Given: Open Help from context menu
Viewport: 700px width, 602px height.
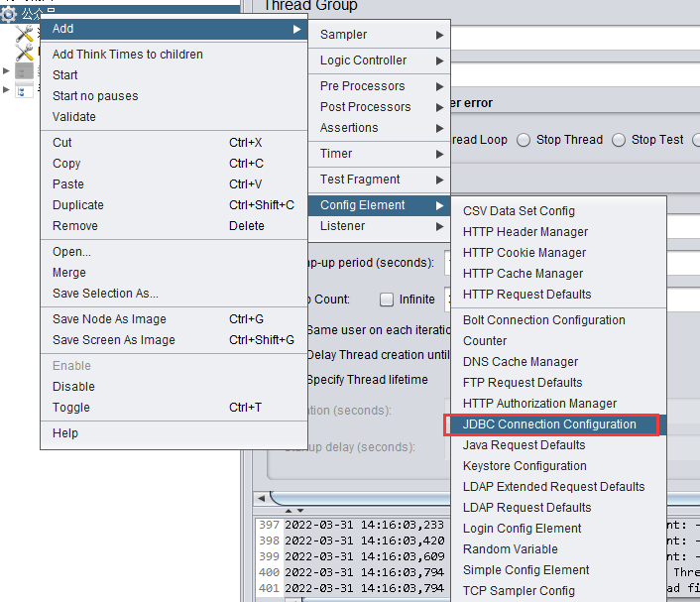Looking at the screenshot, I should tap(174, 433).
